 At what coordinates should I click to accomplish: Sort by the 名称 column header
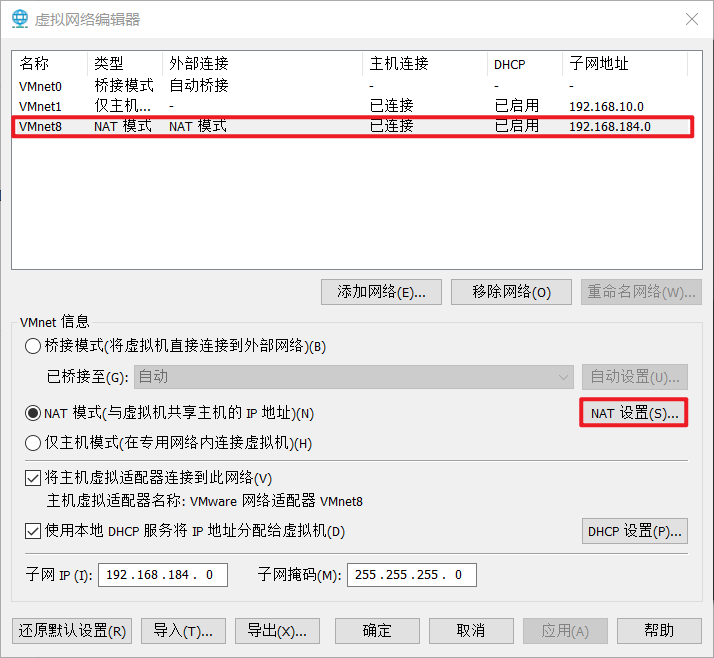click(x=50, y=63)
